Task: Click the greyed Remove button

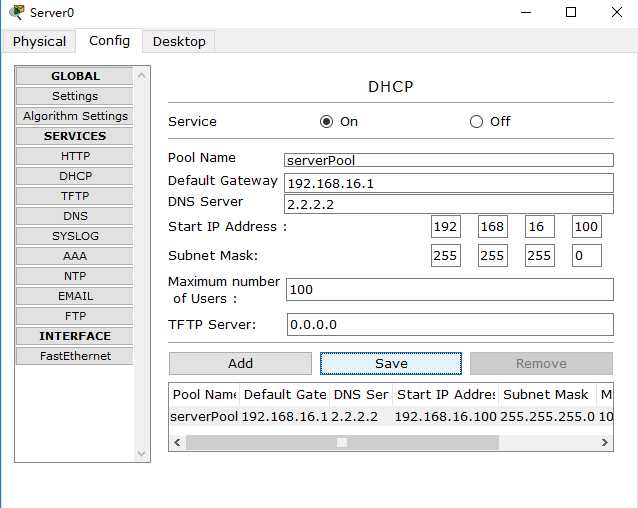Action: (541, 363)
